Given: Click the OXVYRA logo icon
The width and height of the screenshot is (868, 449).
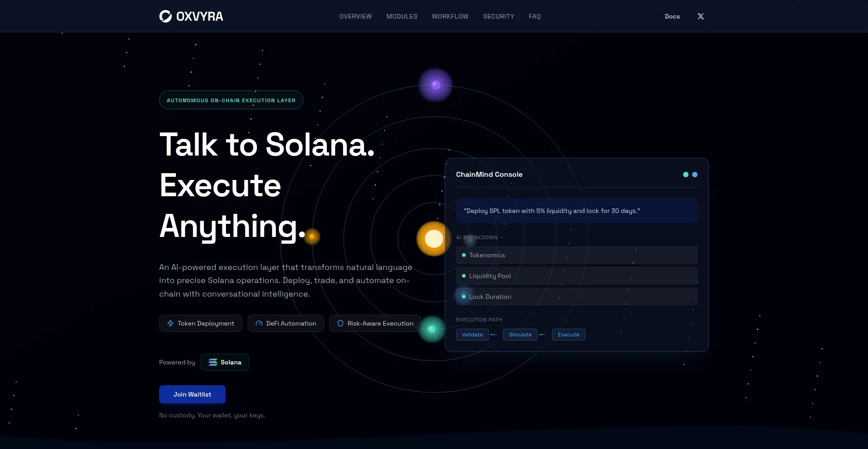Looking at the screenshot, I should (x=165, y=16).
